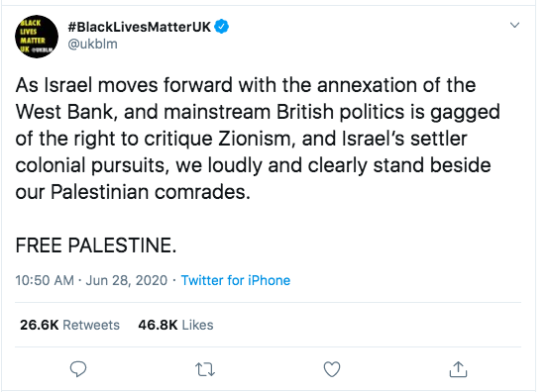Open the share tweet icon
The height and width of the screenshot is (392, 550).
pyautogui.click(x=458, y=369)
